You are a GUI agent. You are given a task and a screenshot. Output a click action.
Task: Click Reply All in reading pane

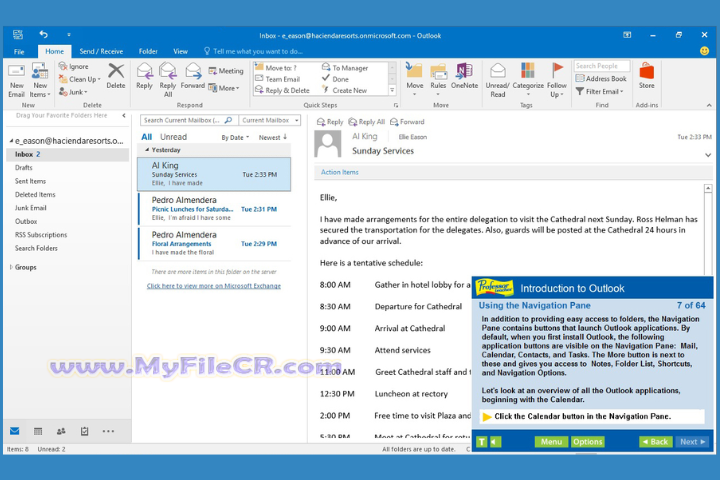[x=366, y=122]
